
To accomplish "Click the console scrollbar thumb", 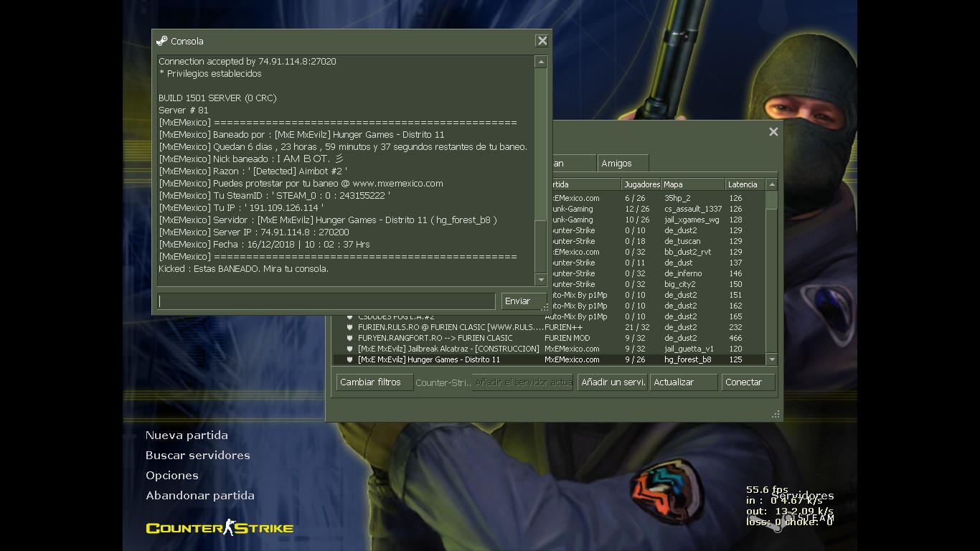I will pyautogui.click(x=541, y=245).
